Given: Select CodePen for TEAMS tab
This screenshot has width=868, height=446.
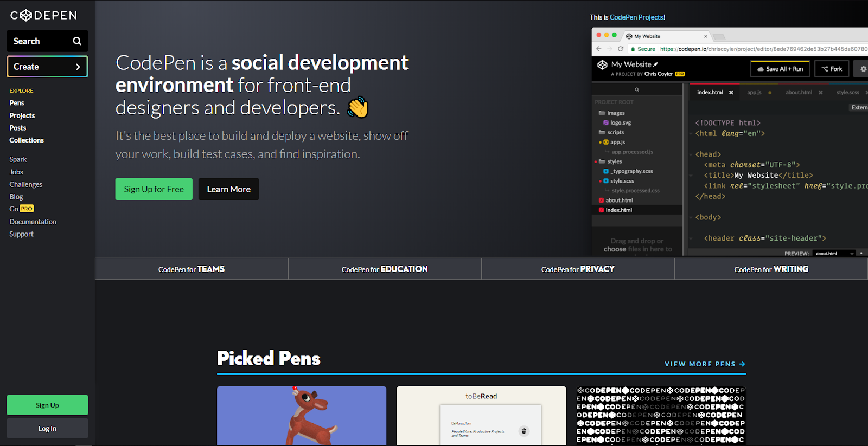Looking at the screenshot, I should (192, 269).
